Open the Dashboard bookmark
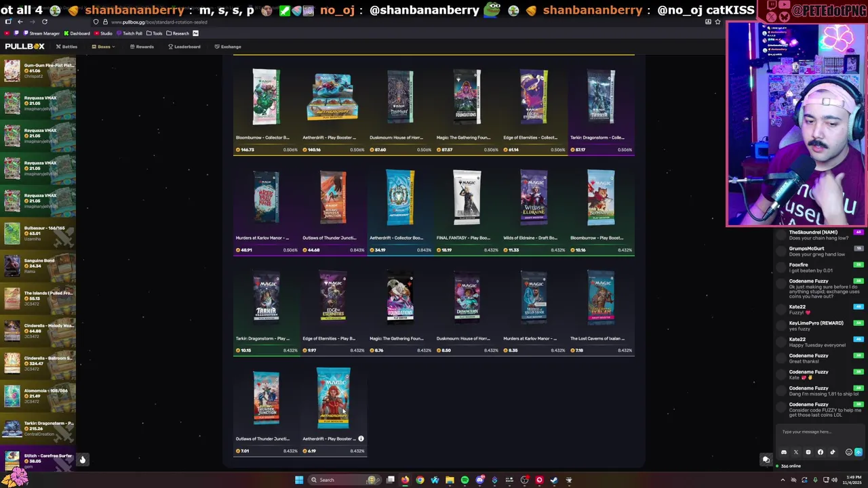 point(77,33)
